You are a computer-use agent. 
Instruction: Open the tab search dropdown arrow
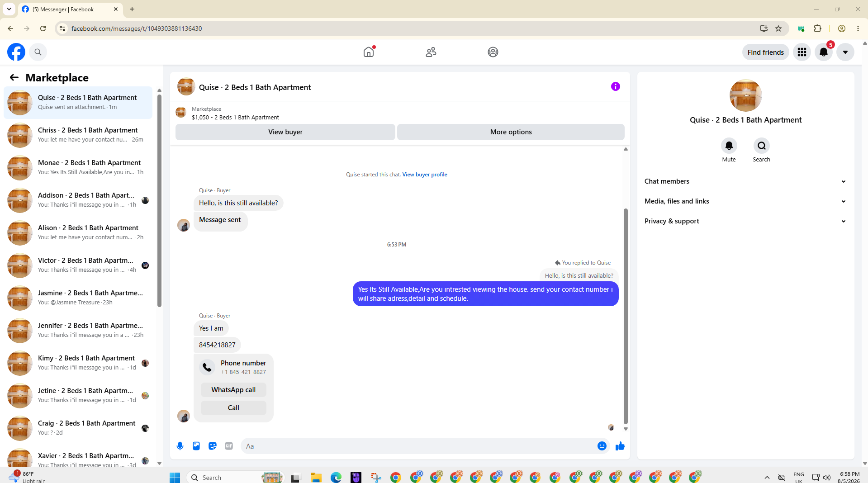click(x=9, y=9)
